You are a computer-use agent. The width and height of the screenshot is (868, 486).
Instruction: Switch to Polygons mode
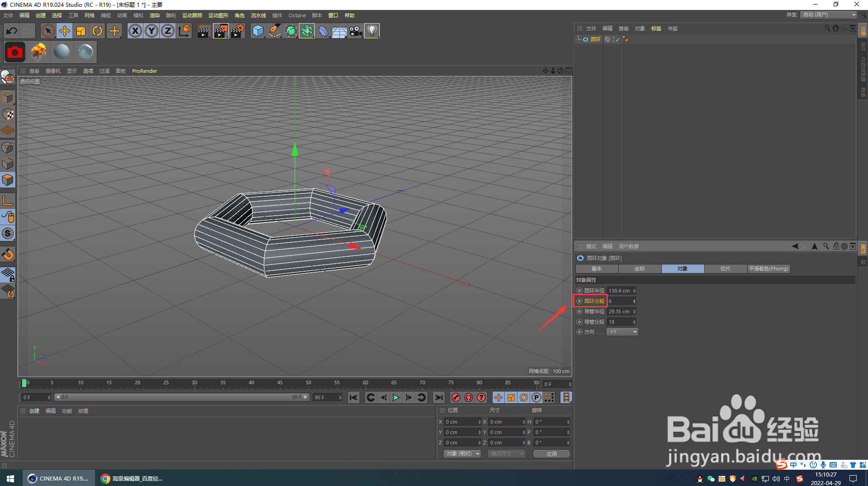8,180
